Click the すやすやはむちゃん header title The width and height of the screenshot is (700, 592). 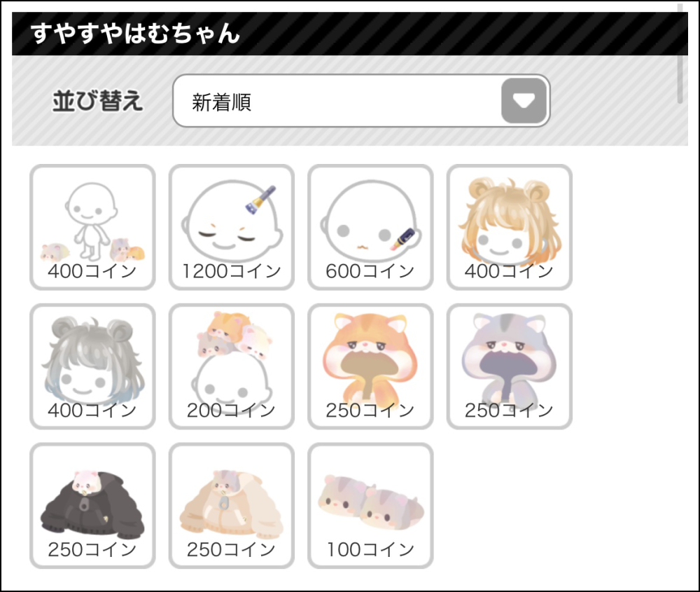tap(135, 34)
